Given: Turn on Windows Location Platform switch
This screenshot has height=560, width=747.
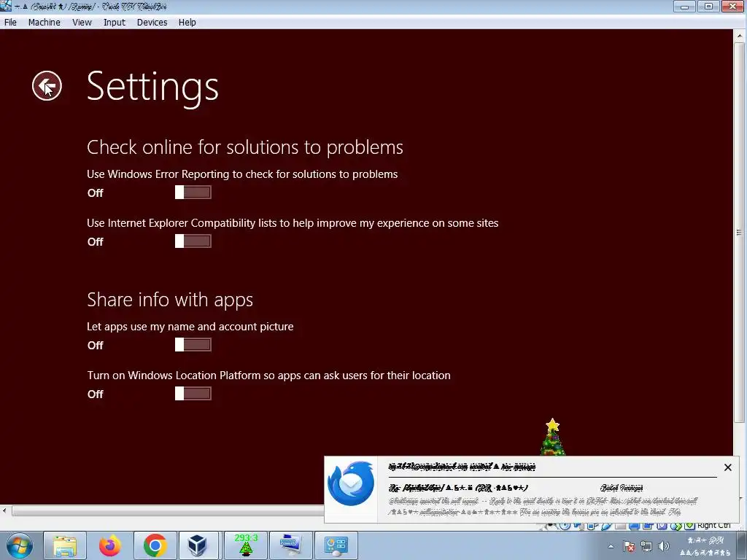Looking at the screenshot, I should click(193, 394).
